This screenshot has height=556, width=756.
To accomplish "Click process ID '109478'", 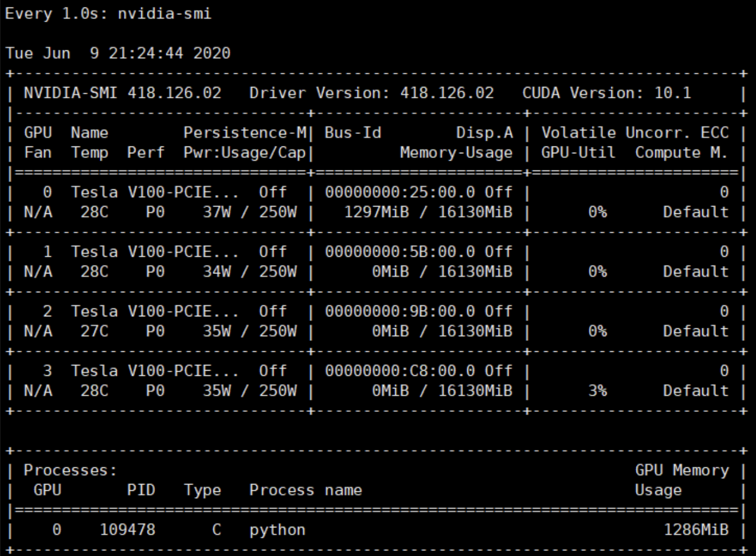I will point(127,530).
